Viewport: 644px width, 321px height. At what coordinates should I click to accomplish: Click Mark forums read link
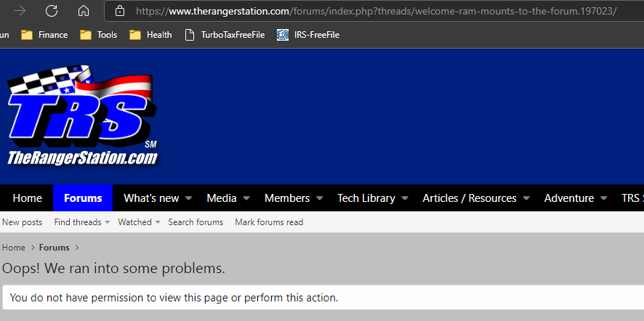pyautogui.click(x=269, y=222)
